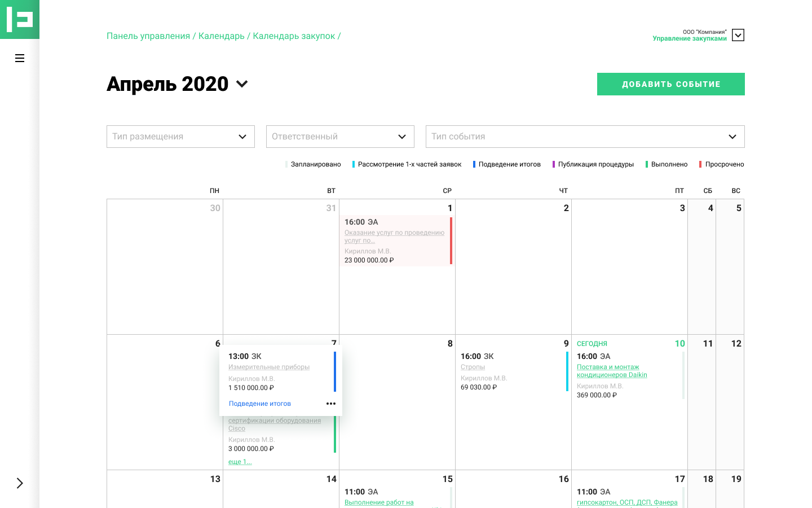
Task: Click the Добавить событие button
Action: 671,84
